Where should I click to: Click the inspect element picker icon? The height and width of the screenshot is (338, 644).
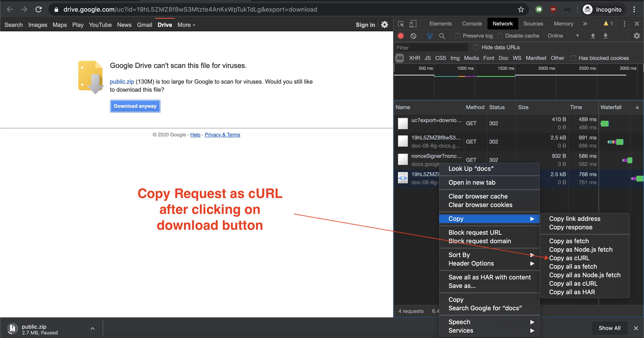tap(401, 24)
